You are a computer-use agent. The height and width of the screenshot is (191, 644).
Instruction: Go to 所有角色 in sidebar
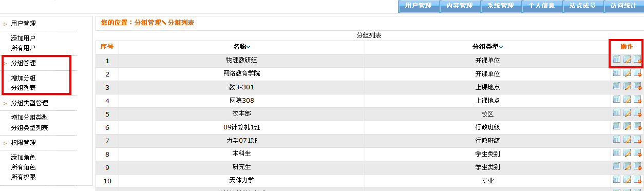pyautogui.click(x=23, y=167)
